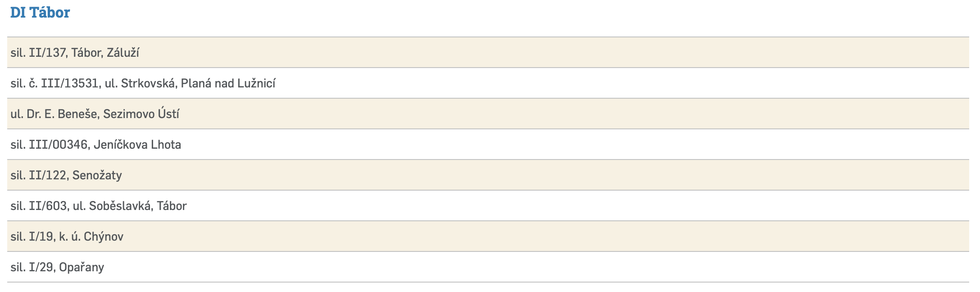Select the sil. II/137 road number text

click(38, 53)
